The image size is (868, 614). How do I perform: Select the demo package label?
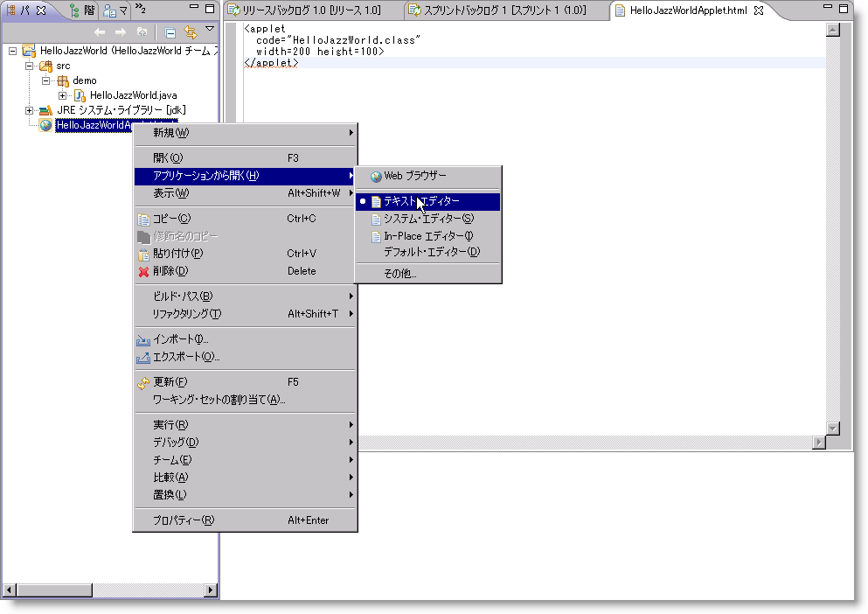point(85,80)
